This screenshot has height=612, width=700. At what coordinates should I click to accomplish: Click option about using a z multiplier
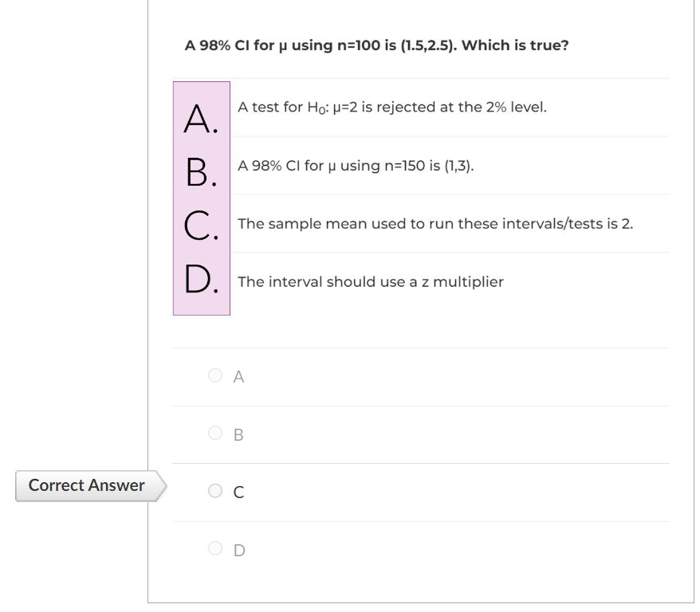371,281
